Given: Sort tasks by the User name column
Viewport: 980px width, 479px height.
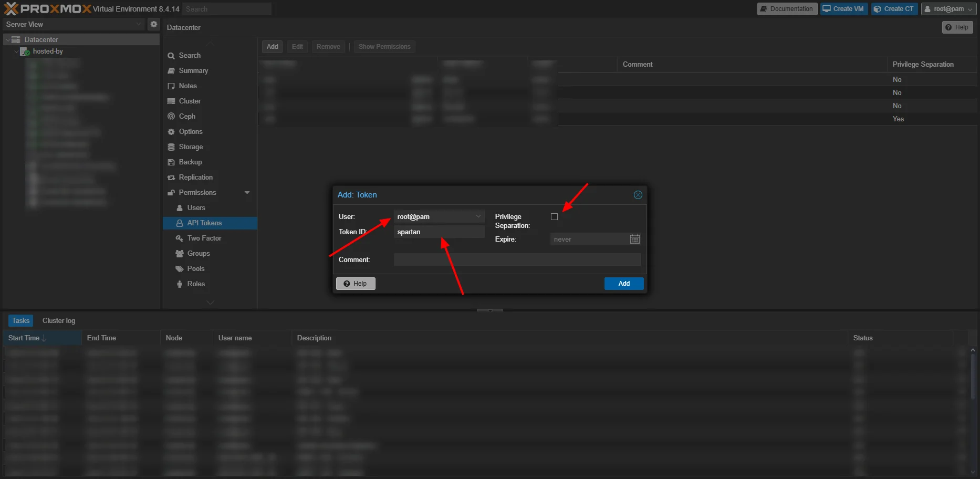Looking at the screenshot, I should [x=252, y=338].
